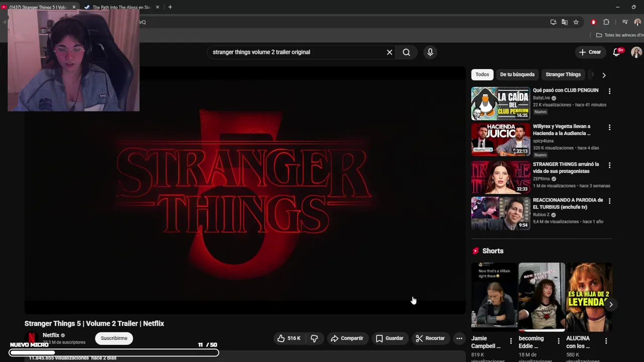Open the ZEPfilms Stranger Things thumbnail
The width and height of the screenshot is (644, 362).
tap(501, 177)
